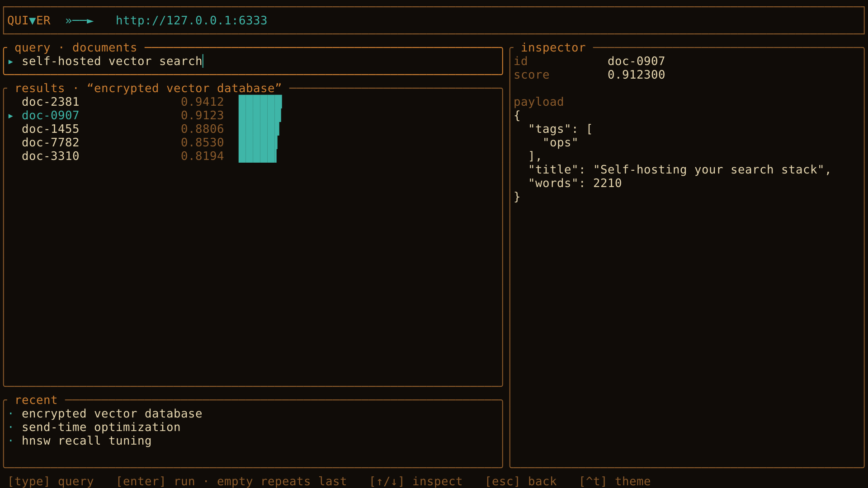Viewport: 868px width, 488px height.
Task: Click score value 0.9123
Action: [203, 115]
